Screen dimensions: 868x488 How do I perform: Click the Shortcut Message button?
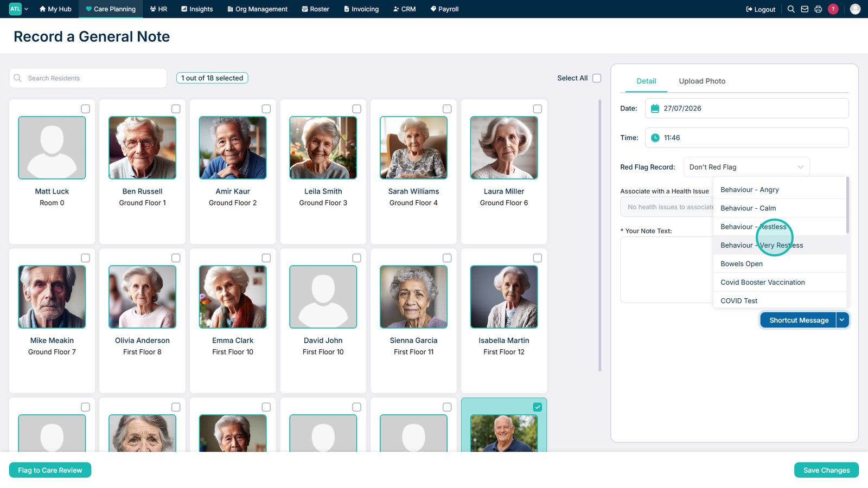tap(798, 320)
